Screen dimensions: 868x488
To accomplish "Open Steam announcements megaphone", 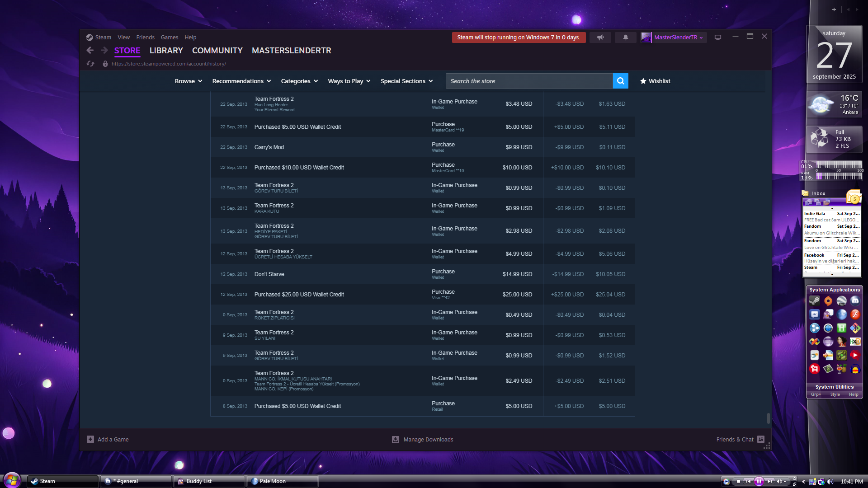I will point(600,38).
